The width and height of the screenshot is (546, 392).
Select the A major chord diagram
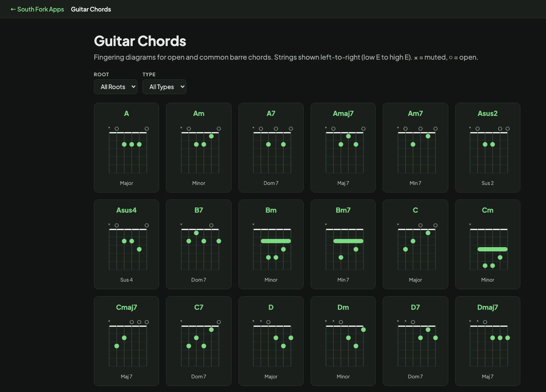click(x=127, y=147)
